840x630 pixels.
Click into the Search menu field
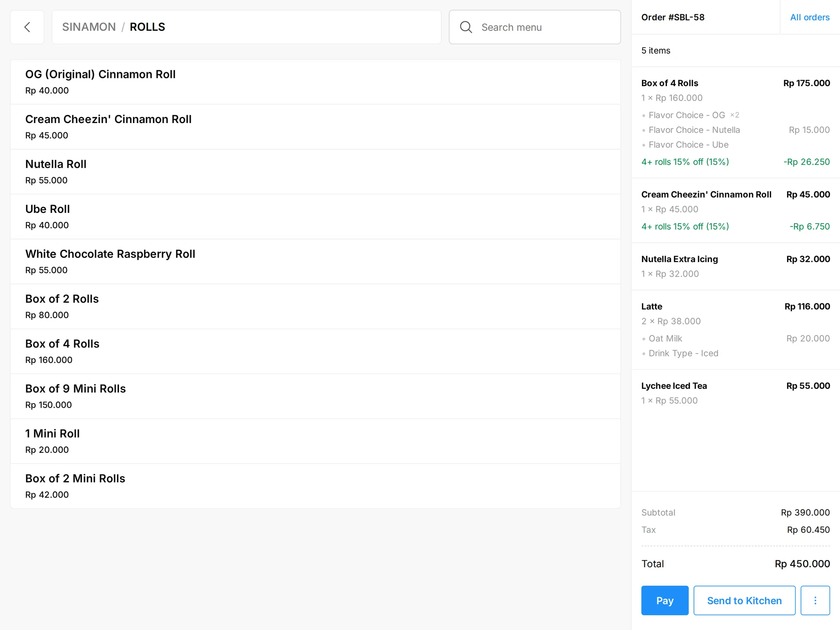(535, 27)
